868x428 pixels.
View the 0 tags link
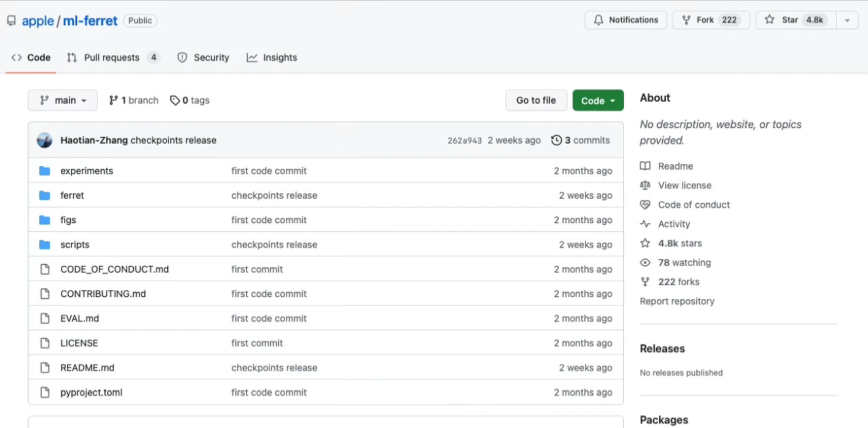190,100
